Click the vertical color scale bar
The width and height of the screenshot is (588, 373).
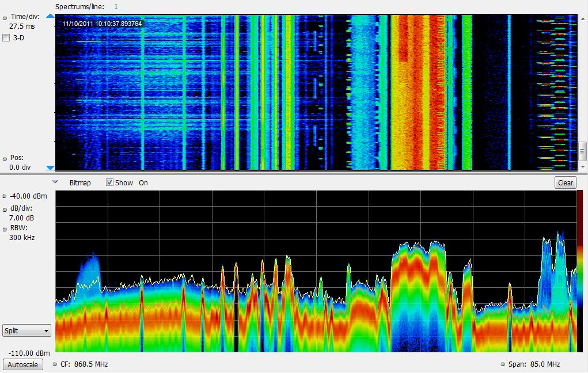pyautogui.click(x=582, y=271)
